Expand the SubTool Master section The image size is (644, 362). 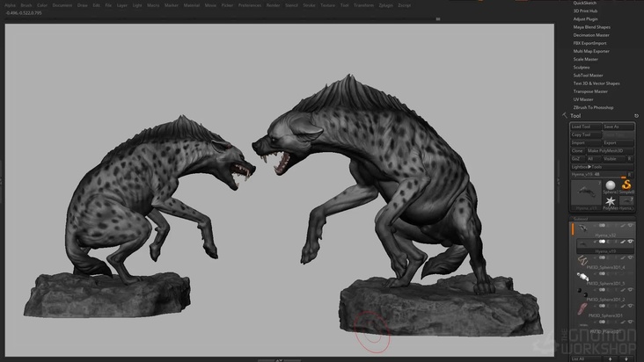click(589, 76)
